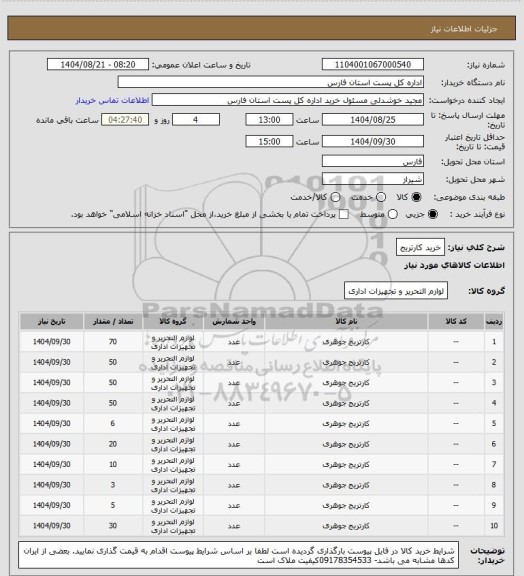The height and width of the screenshot is (576, 524).
Task: Click the تعداد / مقدار column header
Action: pos(113,321)
